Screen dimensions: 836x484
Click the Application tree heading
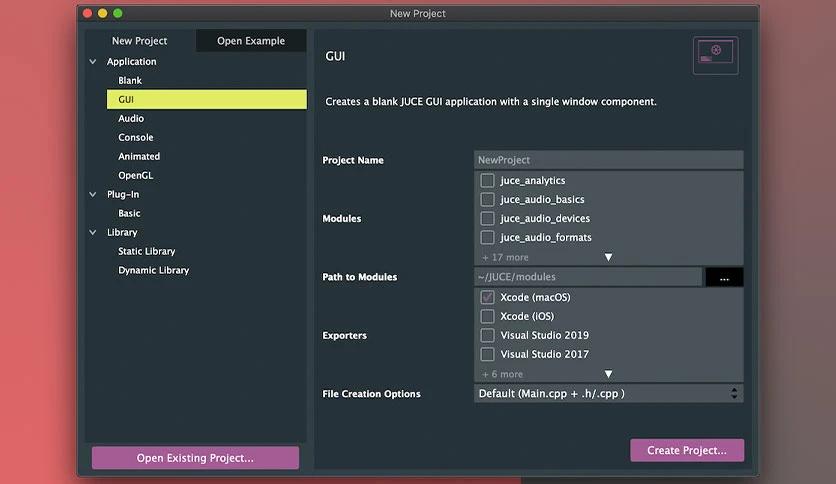pyautogui.click(x=132, y=62)
